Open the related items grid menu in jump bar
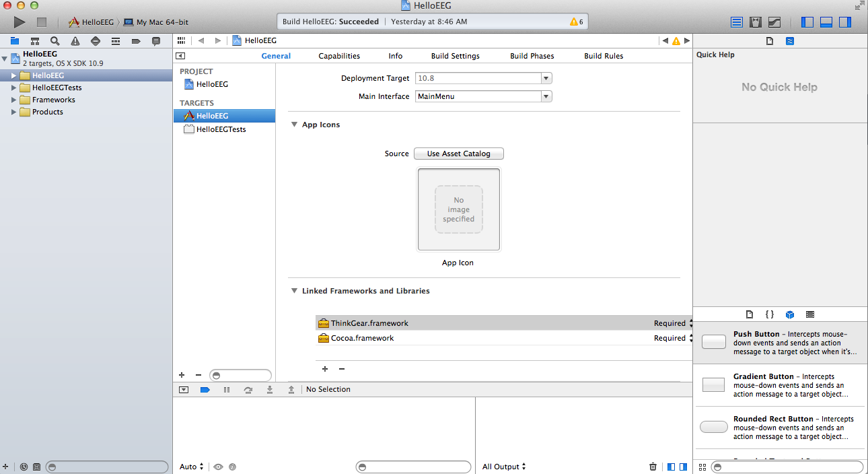868x474 pixels. click(182, 40)
